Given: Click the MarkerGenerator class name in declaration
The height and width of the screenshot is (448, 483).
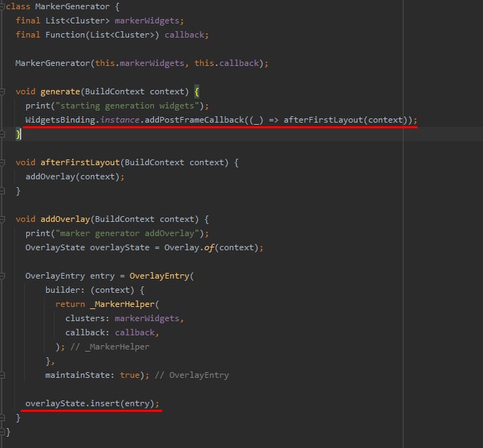Looking at the screenshot, I should [72, 6].
